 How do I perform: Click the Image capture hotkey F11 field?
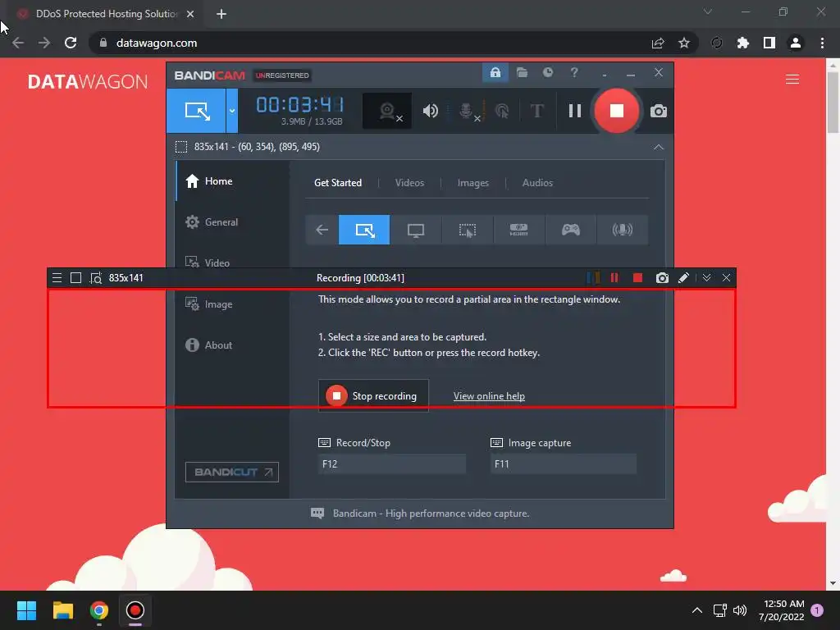coord(564,464)
